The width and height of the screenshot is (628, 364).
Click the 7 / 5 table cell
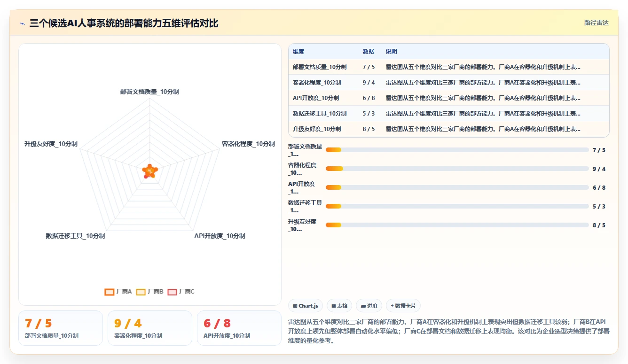[x=369, y=67]
